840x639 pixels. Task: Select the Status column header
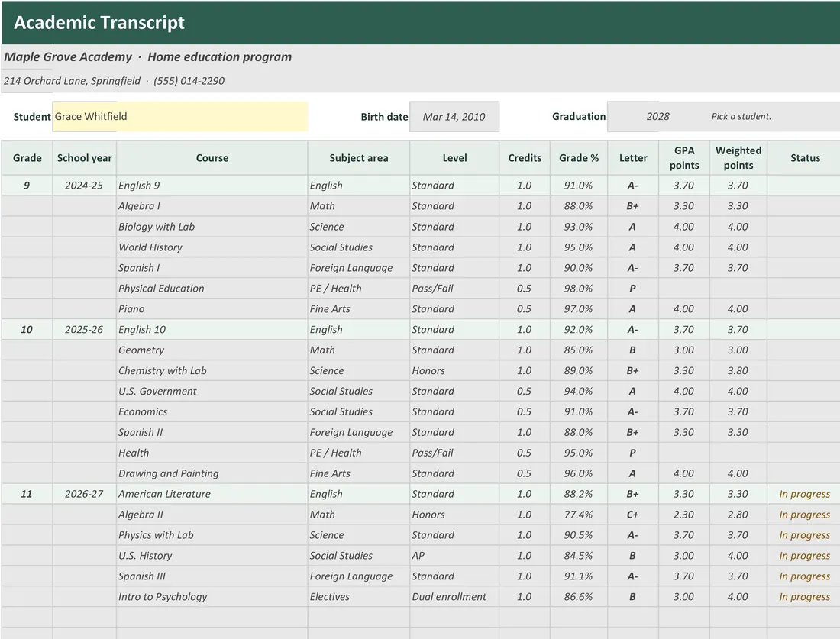(x=805, y=158)
